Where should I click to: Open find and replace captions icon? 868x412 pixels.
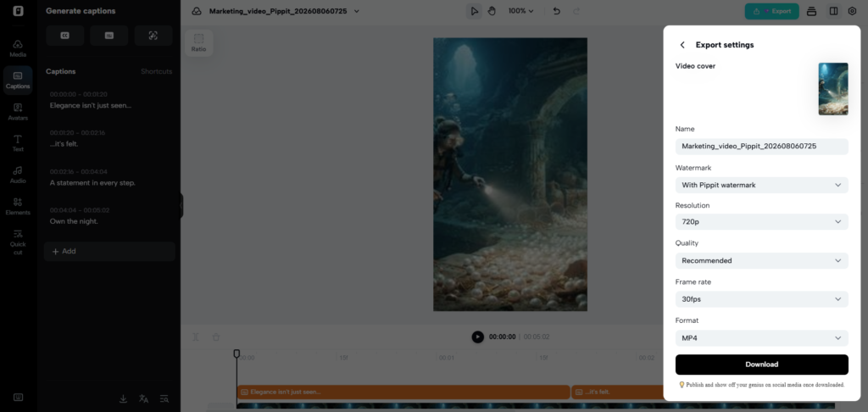164,398
